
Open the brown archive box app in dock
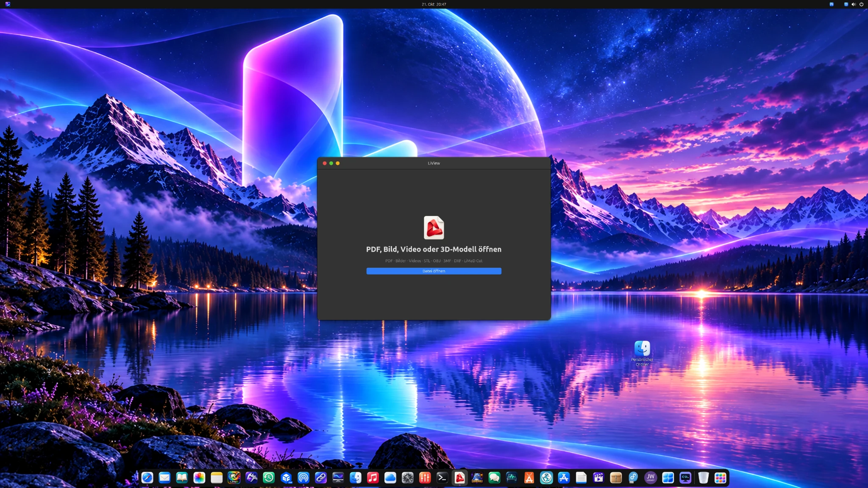point(616,478)
